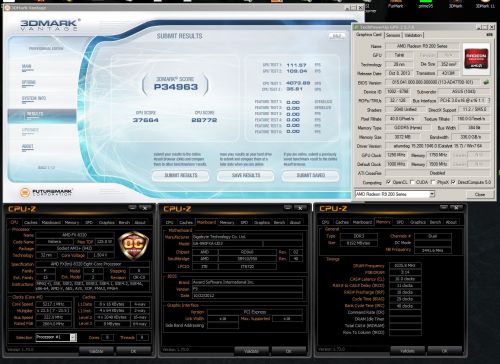500x364 pixels.
Task: Click the orange Futuremark logo
Action: tap(25, 192)
